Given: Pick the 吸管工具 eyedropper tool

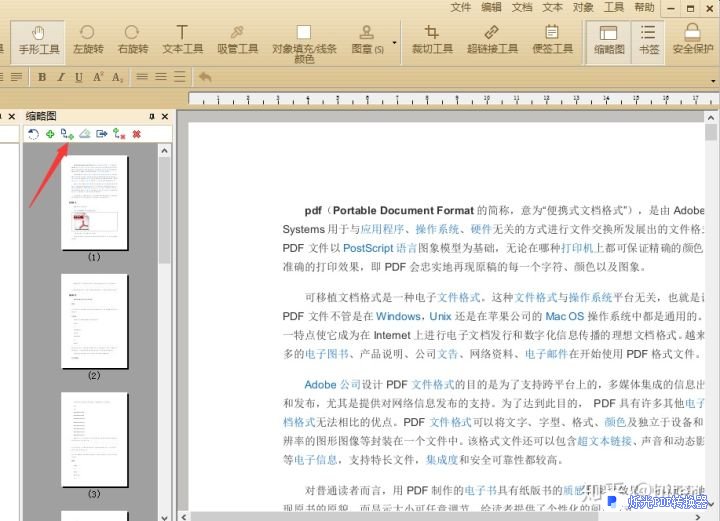Looking at the screenshot, I should click(x=237, y=40).
